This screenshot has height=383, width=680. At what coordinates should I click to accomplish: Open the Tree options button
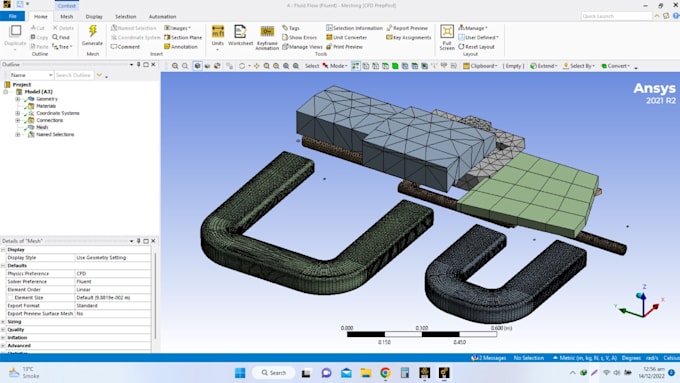coord(62,46)
